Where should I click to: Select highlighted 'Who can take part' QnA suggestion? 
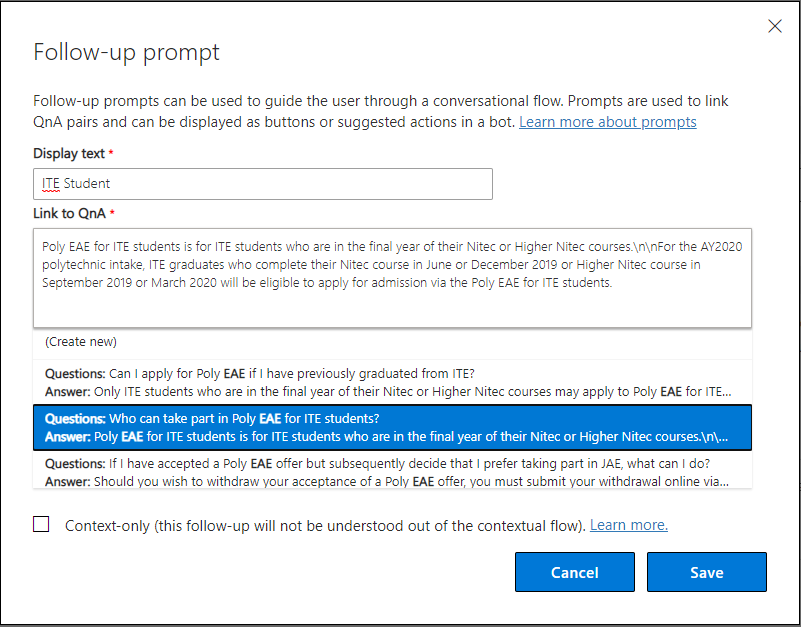click(392, 427)
